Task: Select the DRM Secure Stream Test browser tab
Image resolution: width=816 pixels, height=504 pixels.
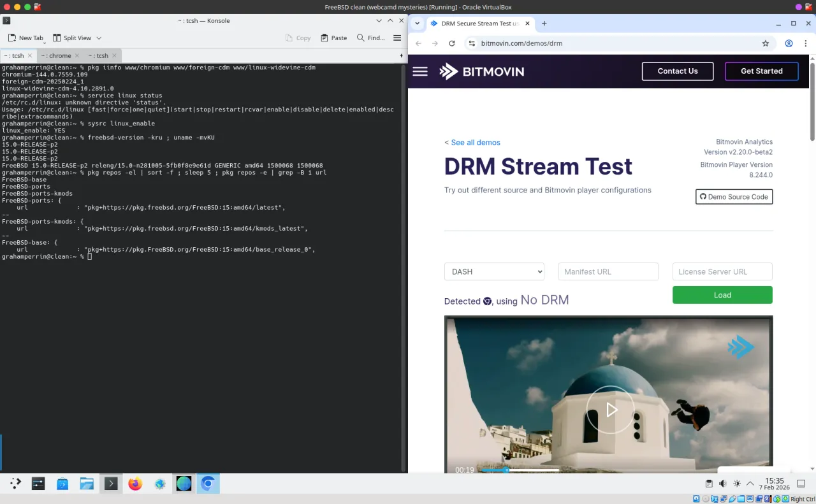Action: (475, 24)
